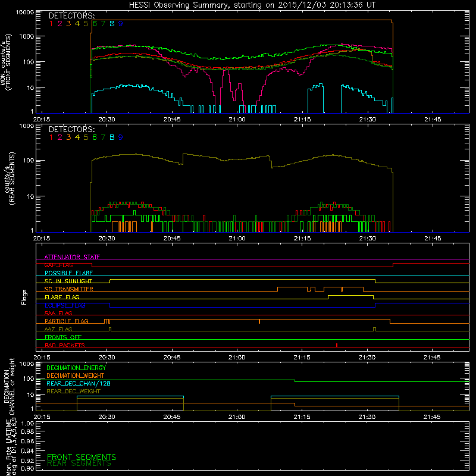Click the counts/s (REAR SEGMENTS) axis title

click(x=10, y=178)
